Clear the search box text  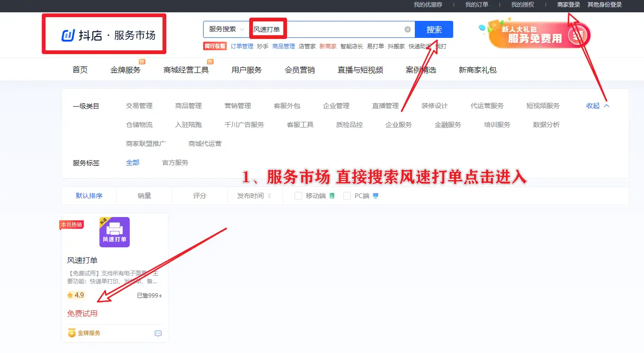tap(408, 29)
